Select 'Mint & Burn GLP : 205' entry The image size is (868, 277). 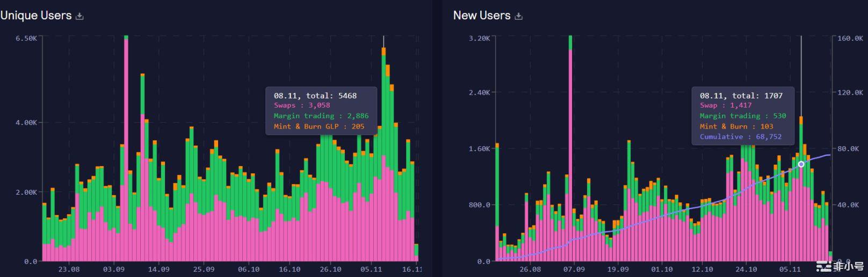coord(319,126)
